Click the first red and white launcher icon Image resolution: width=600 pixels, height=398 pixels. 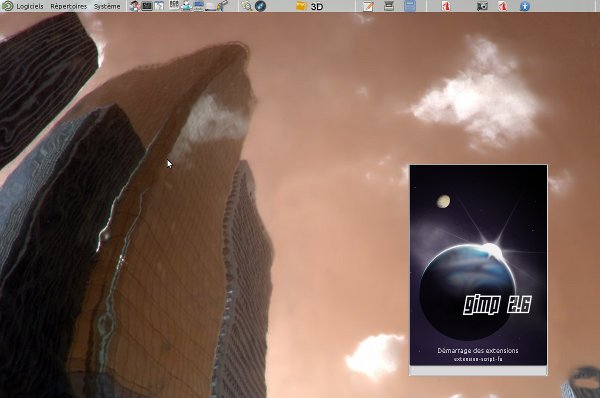[446, 6]
